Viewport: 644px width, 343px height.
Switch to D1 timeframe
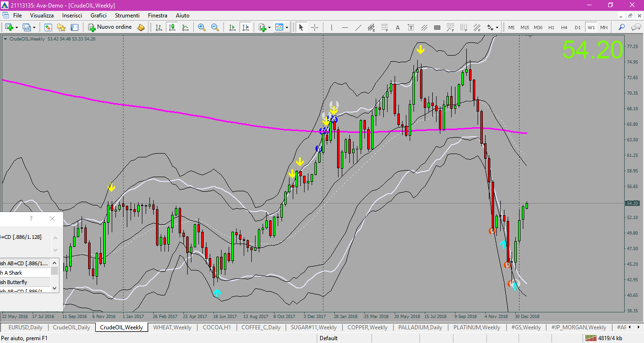coord(578,27)
